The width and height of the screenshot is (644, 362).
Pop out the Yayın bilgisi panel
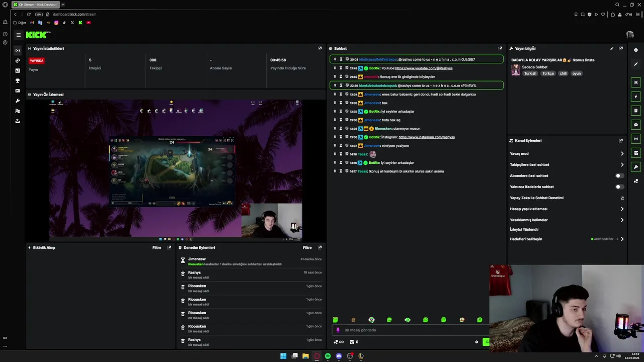[621, 48]
